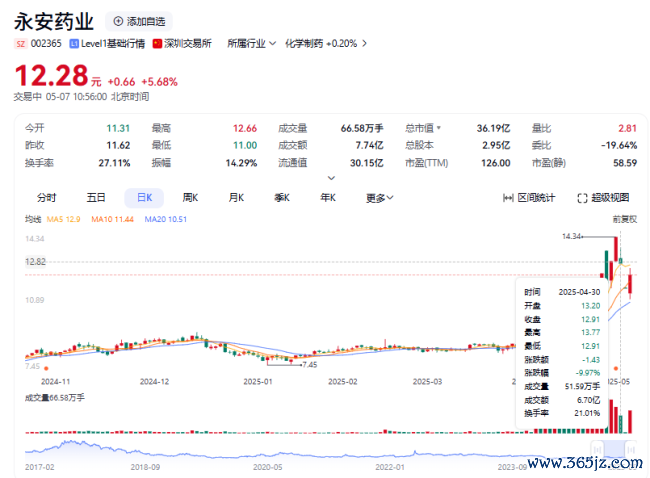The height and width of the screenshot is (478, 650).
Task: Click 7.45 low price marker on chart
Action: (310, 365)
